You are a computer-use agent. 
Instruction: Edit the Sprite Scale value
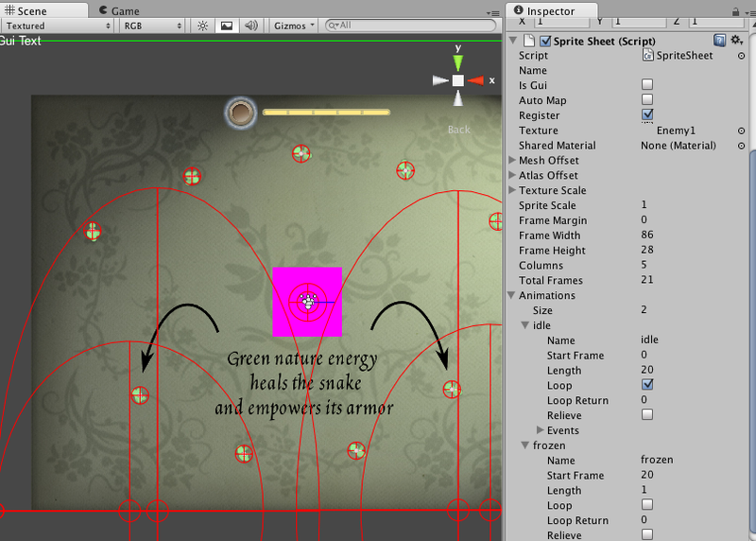pos(644,205)
